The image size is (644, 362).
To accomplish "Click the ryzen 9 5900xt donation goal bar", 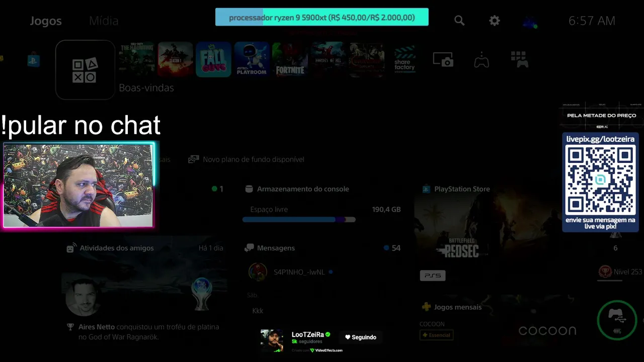I will point(322,17).
